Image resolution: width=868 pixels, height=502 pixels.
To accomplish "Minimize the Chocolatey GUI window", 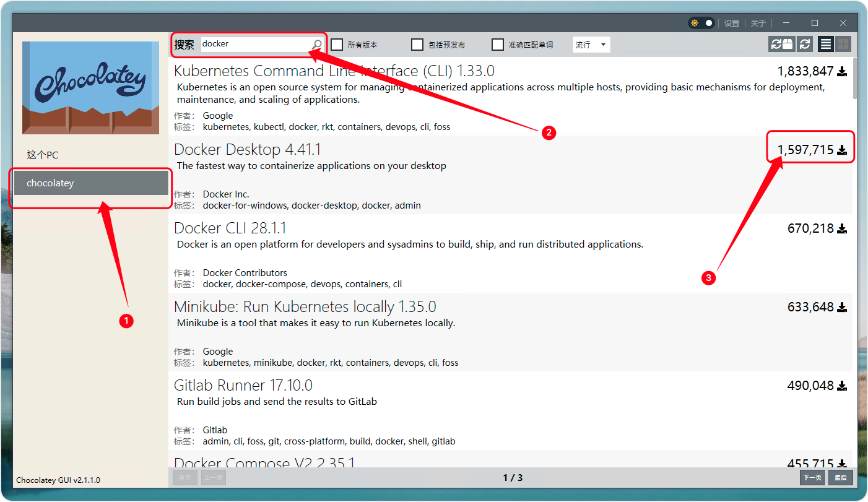I will tap(785, 23).
